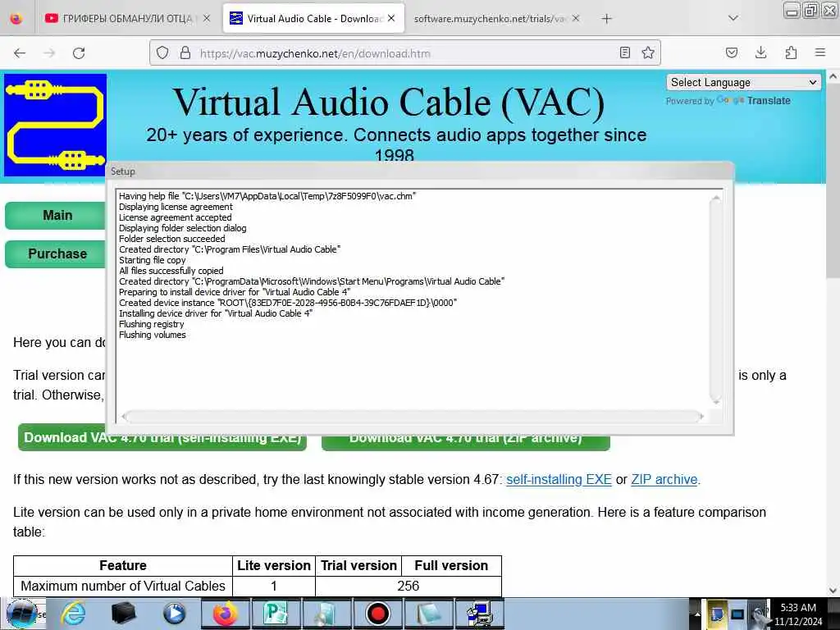The height and width of the screenshot is (630, 840).
Task: Open site info via padlock icon
Action: (x=185, y=52)
